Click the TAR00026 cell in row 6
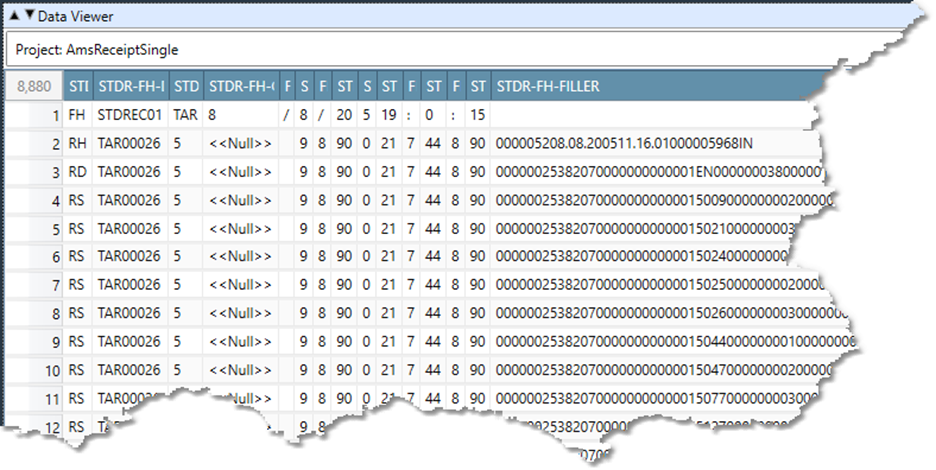The width and height of the screenshot is (936, 470). [130, 257]
